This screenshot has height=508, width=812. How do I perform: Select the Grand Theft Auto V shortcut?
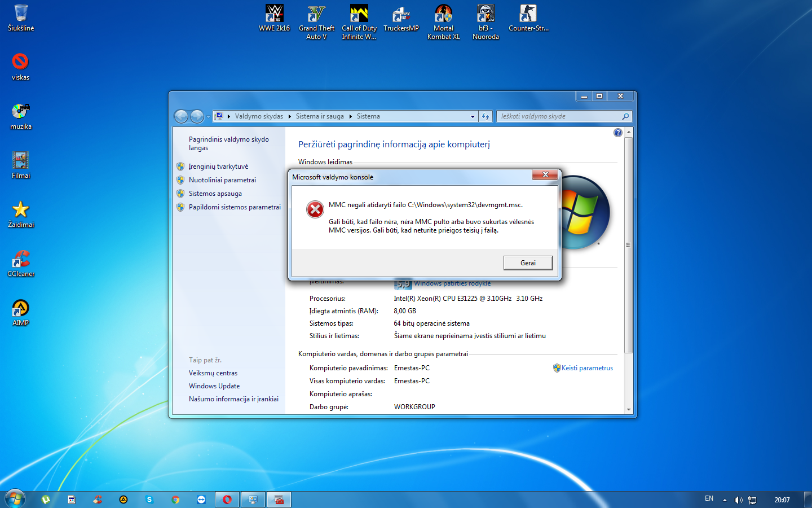316,22
